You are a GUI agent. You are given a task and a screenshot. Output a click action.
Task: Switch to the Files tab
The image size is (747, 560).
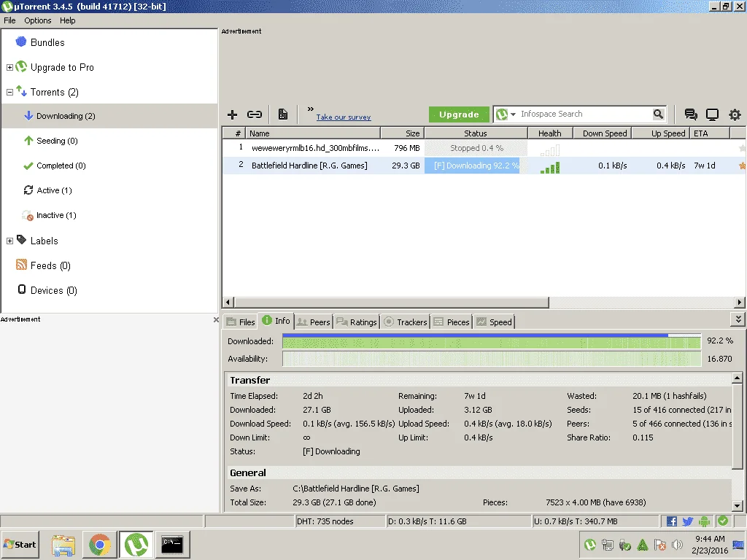(x=241, y=322)
